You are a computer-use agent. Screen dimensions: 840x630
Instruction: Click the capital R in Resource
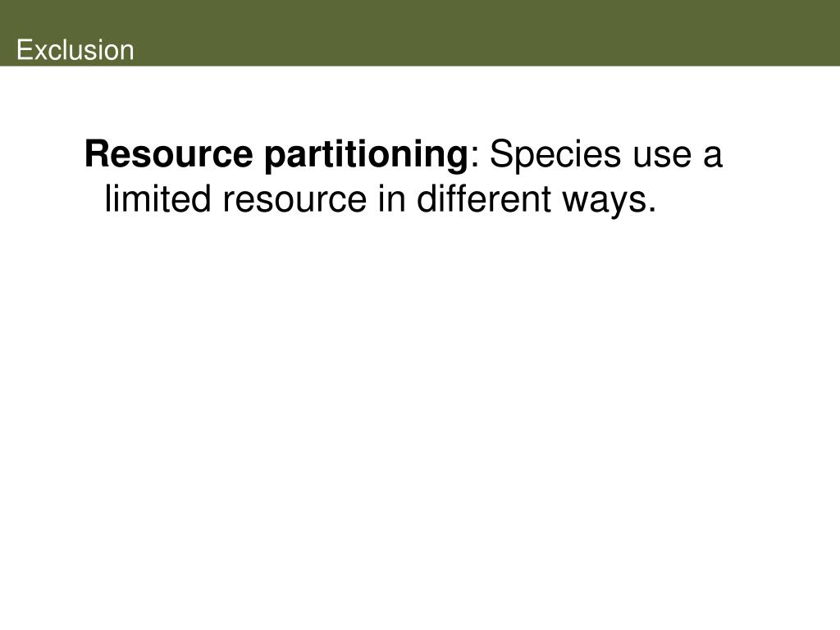pyautogui.click(x=97, y=154)
